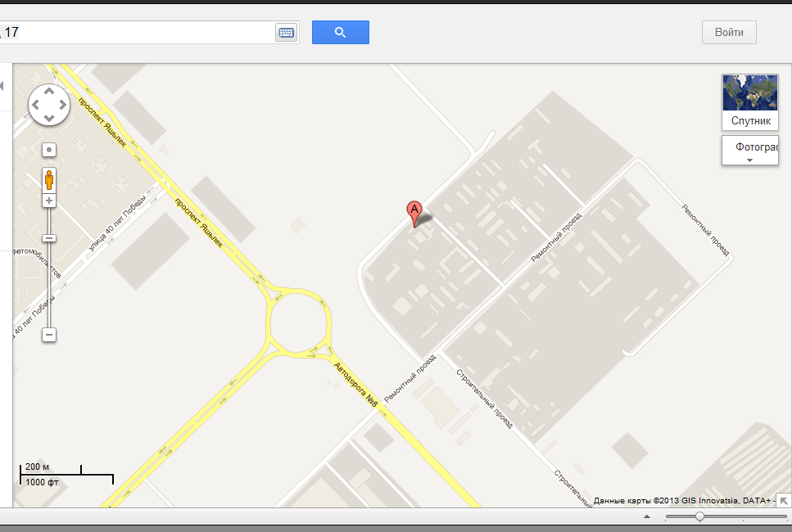Pan map left with the left arrow

click(36, 105)
